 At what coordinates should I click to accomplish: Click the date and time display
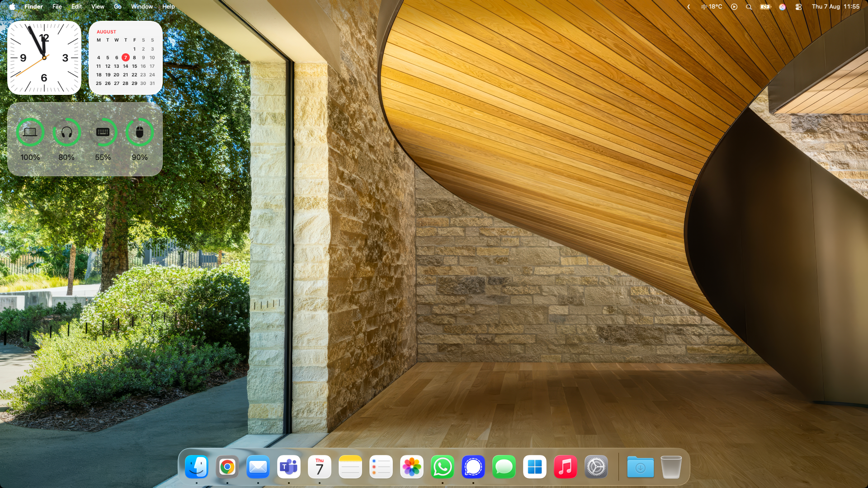coord(835,7)
